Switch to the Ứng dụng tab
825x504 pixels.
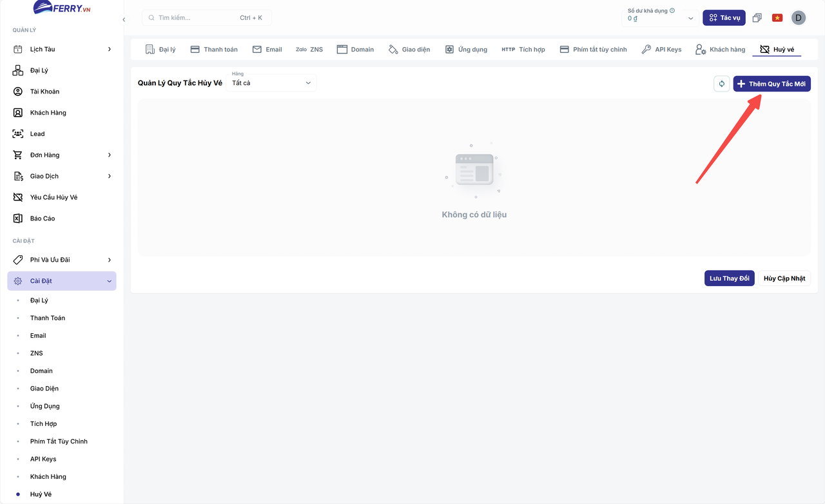pyautogui.click(x=466, y=50)
